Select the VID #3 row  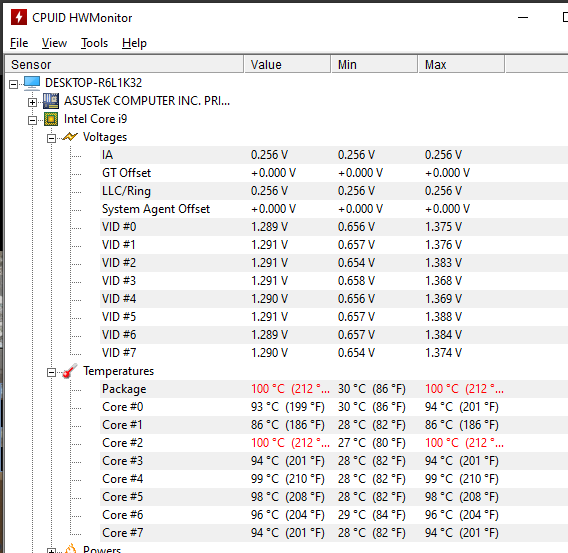(333, 281)
